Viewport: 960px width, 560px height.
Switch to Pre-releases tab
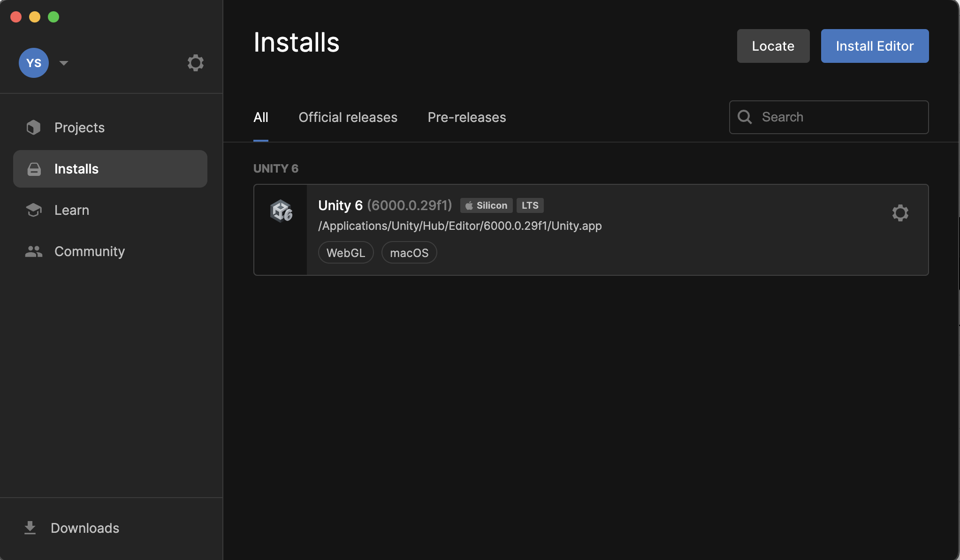click(467, 117)
